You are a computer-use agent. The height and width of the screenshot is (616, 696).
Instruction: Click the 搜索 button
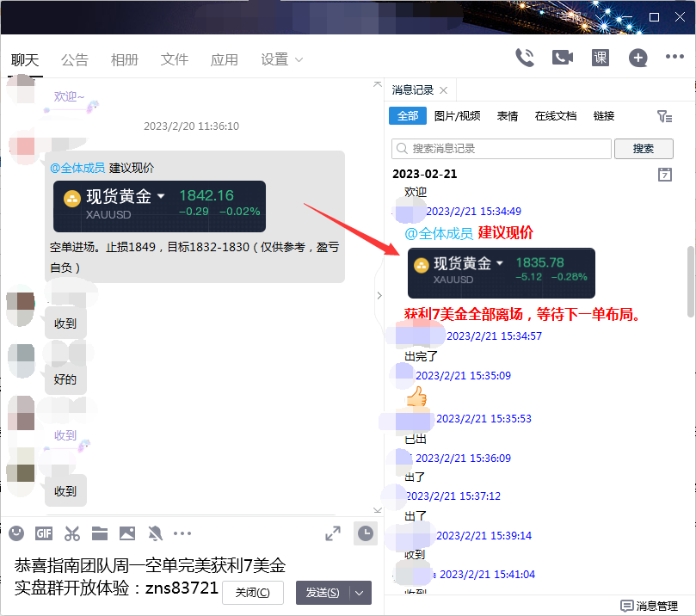coord(644,149)
